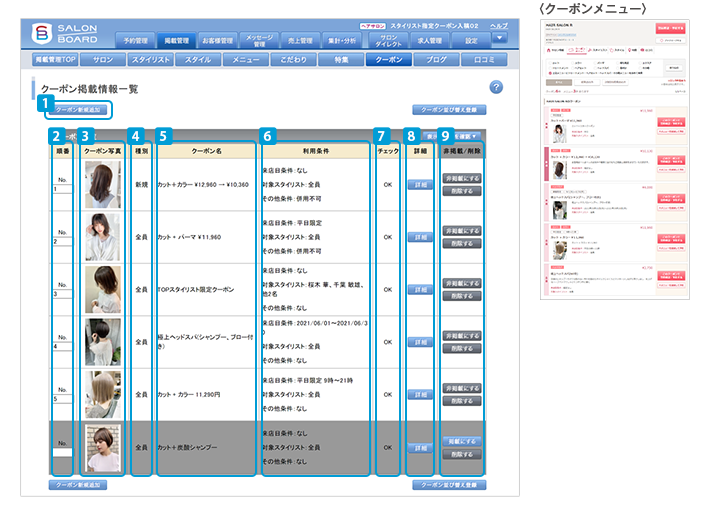The image size is (710, 524).
Task: Open the スタイル submenu item
Action: click(198, 59)
